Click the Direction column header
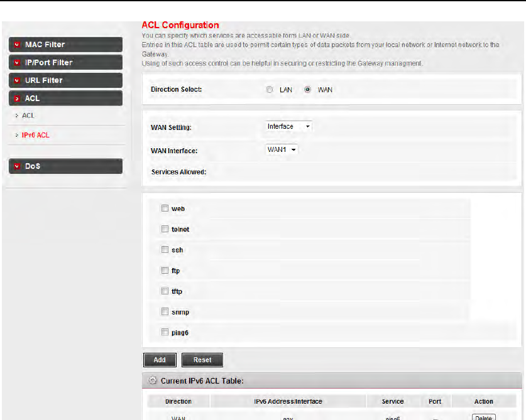 [178, 401]
